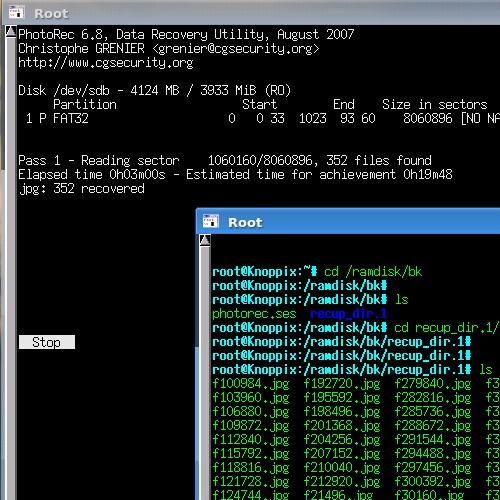
Task: Click the scroll-up arrow of the PhotoRec window scrollbar
Action: pos(11,32)
